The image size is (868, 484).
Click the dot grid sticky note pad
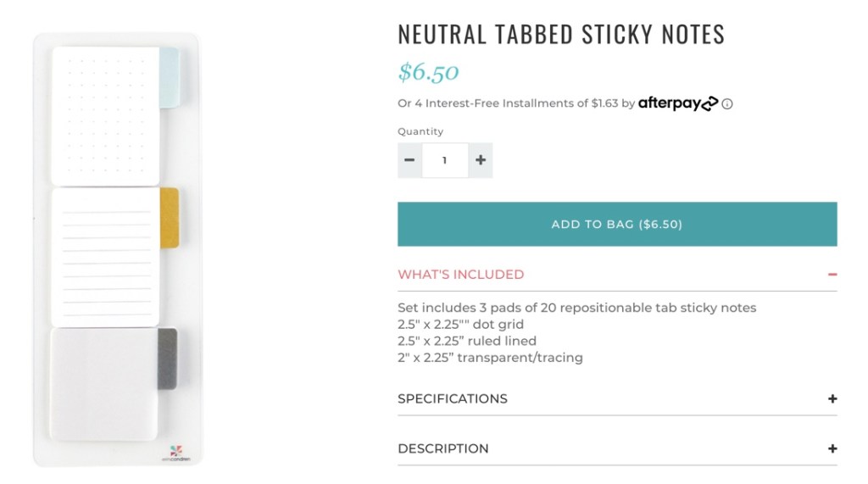(x=105, y=115)
